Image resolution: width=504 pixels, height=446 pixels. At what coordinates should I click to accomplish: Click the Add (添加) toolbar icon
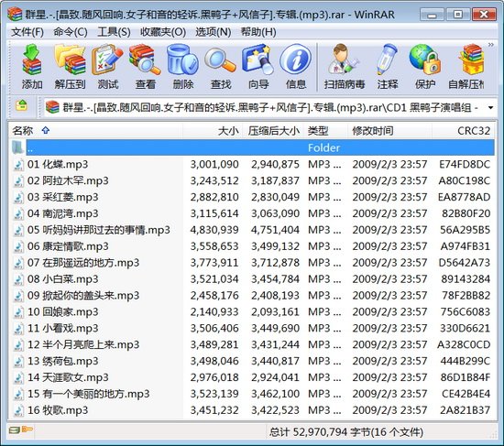coord(32,67)
